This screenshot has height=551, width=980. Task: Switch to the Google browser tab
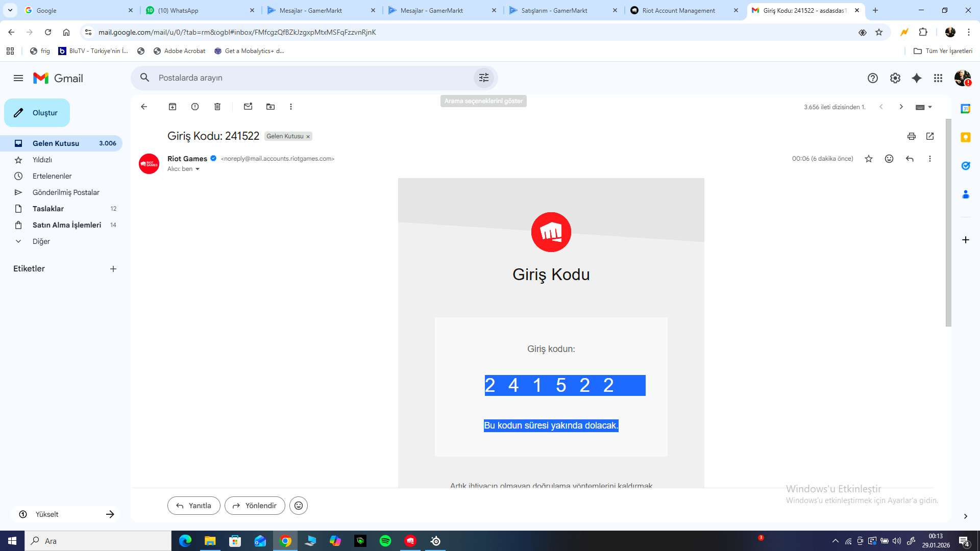pyautogui.click(x=79, y=10)
